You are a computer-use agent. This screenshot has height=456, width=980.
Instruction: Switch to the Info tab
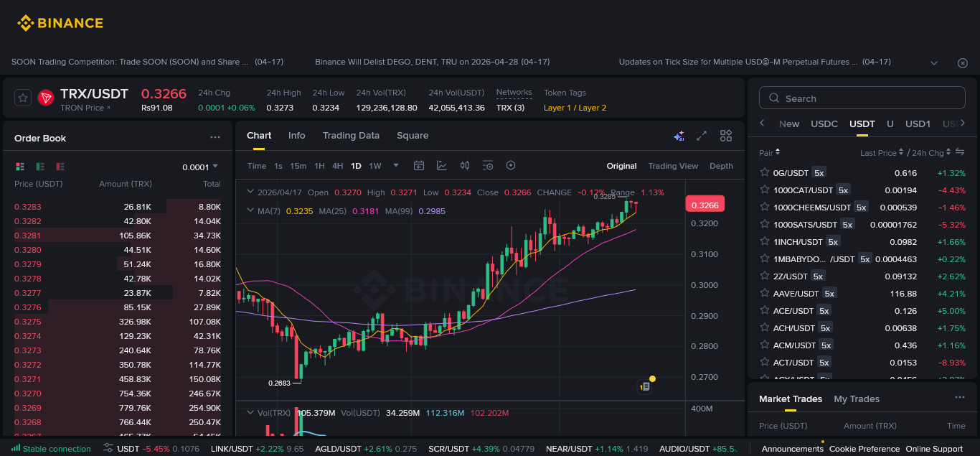296,135
